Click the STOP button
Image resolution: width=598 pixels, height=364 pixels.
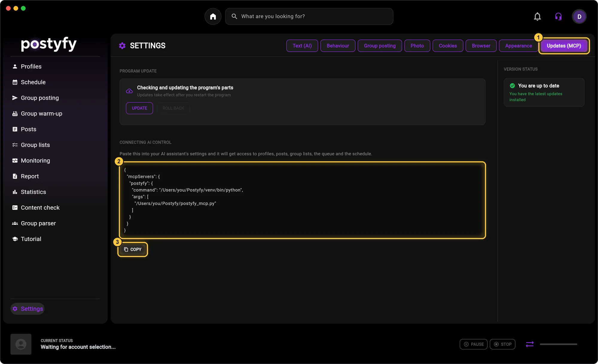click(502, 344)
